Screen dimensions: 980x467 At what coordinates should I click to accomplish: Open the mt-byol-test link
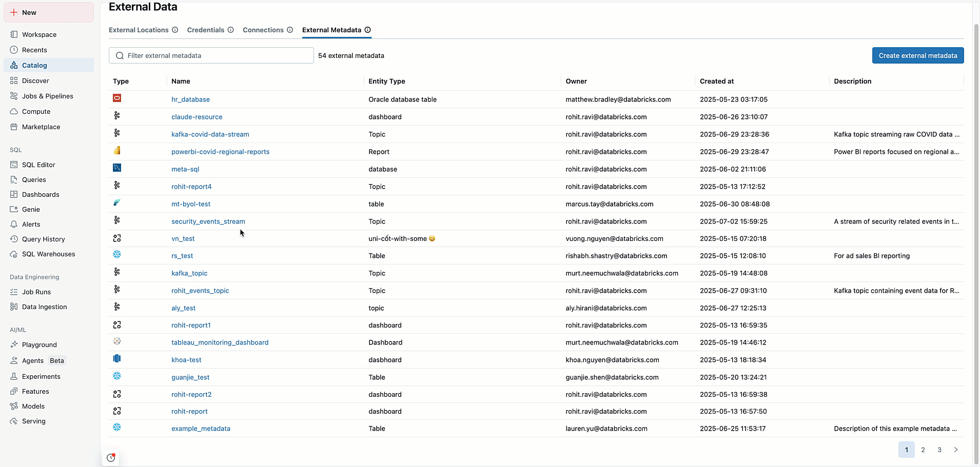click(191, 204)
